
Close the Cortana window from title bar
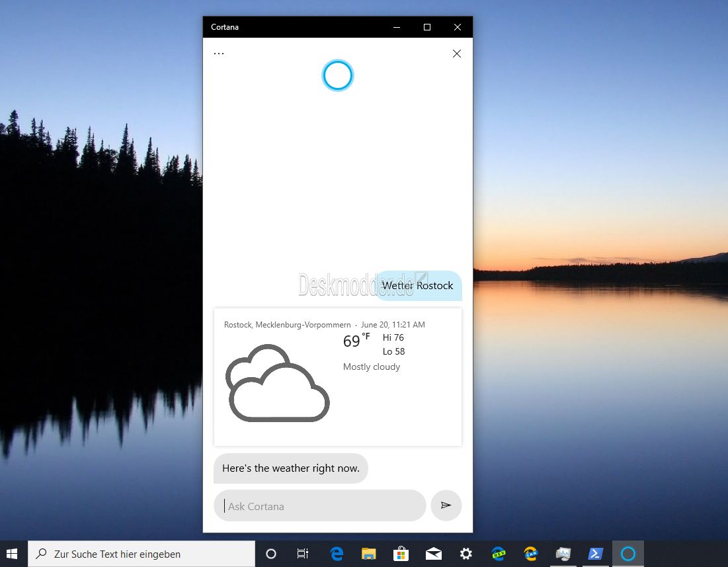[458, 27]
